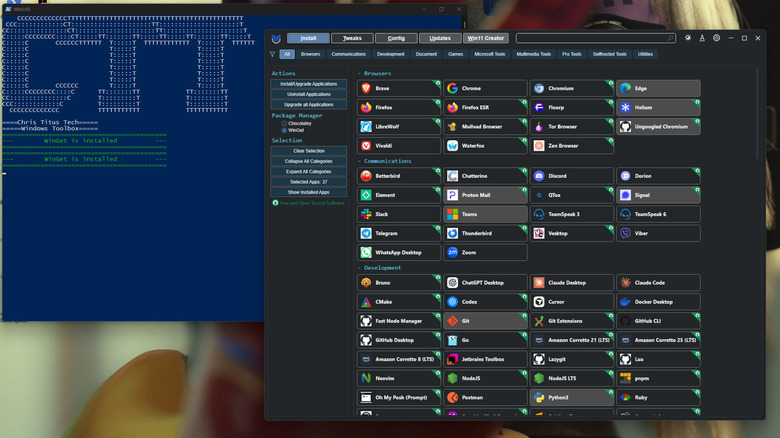This screenshot has width=780, height=438.
Task: Toggle the theme sun icon
Action: coord(688,38)
